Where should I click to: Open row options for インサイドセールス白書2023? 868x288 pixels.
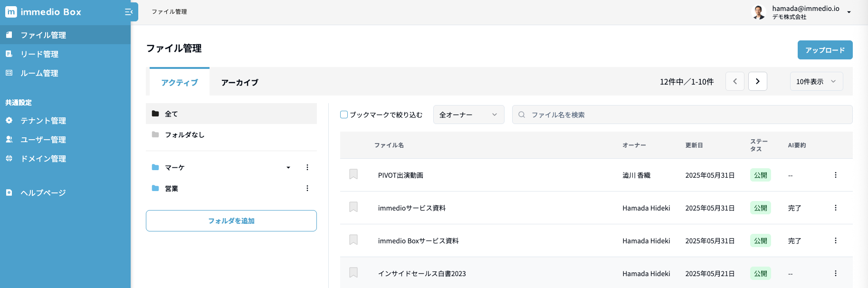[835, 273]
